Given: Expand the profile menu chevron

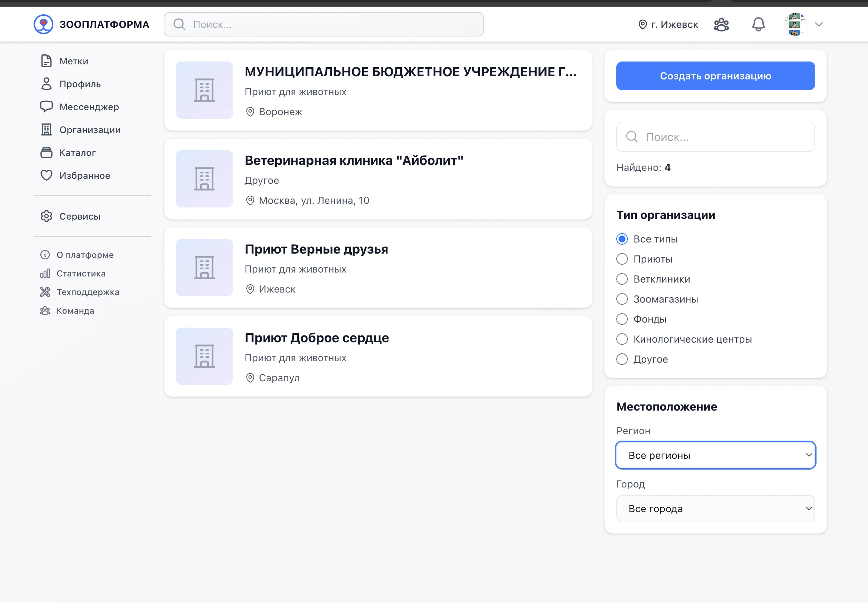Looking at the screenshot, I should pyautogui.click(x=818, y=24).
